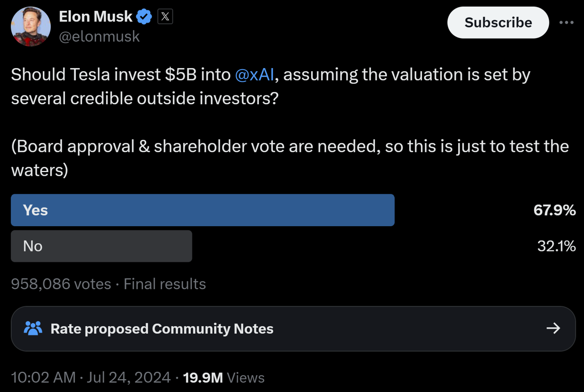Click the ellipsis icon in top right corner
The height and width of the screenshot is (392, 584).
tap(566, 22)
